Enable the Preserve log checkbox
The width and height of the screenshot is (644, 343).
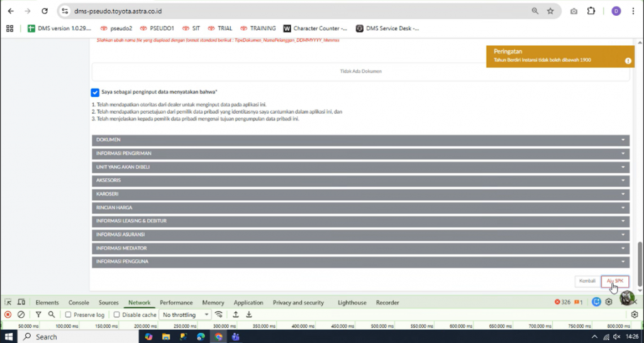point(69,315)
